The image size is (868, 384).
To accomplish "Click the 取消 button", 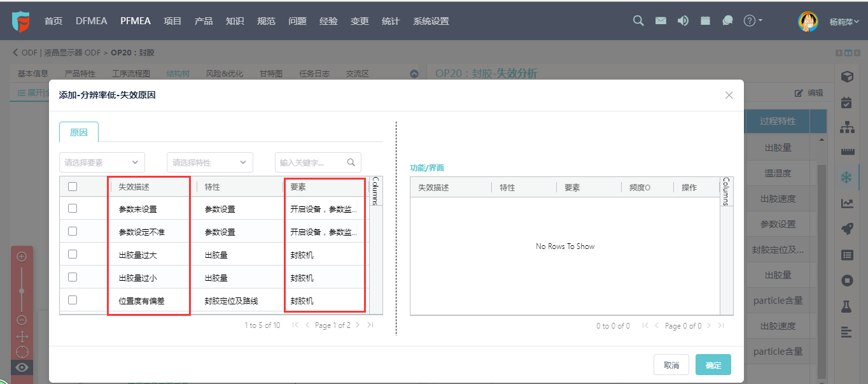I will coord(671,365).
